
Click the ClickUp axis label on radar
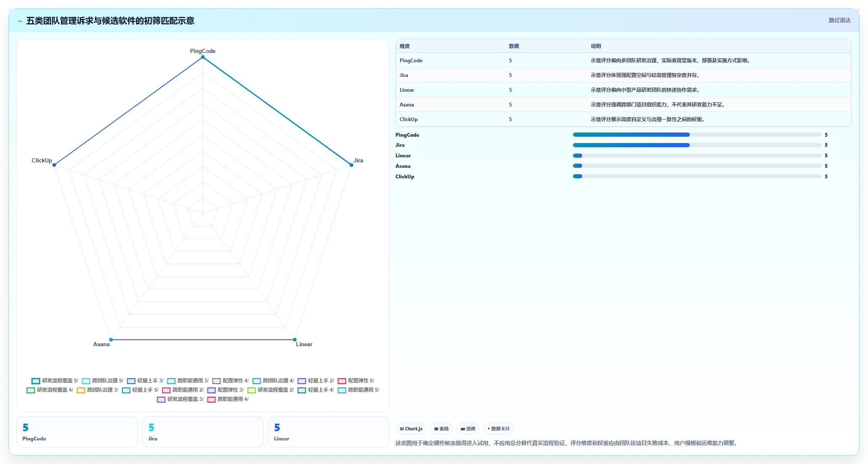[x=42, y=160]
